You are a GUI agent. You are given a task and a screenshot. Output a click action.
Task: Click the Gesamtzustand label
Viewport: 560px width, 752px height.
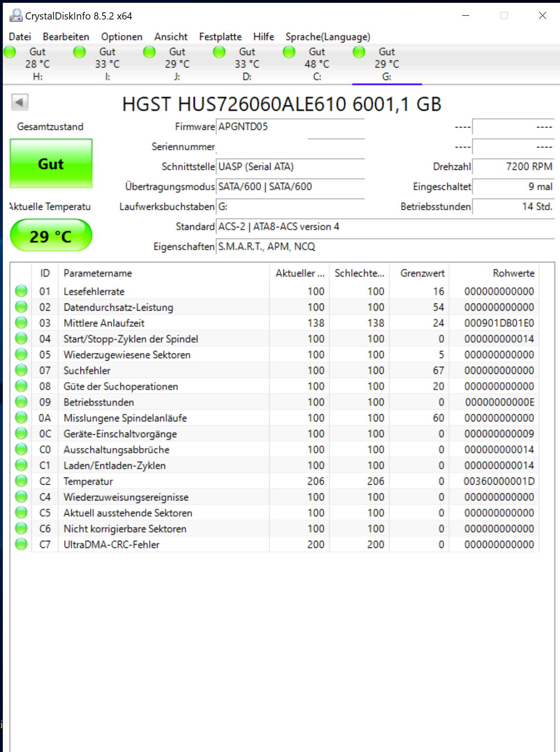[50, 127]
